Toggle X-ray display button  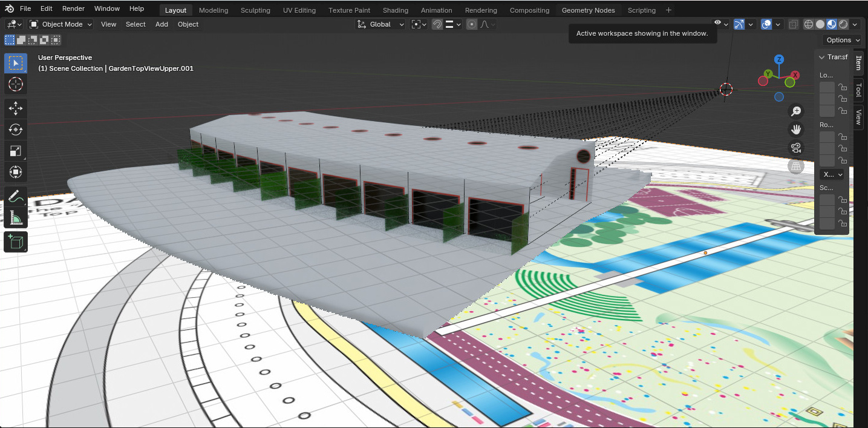[793, 24]
